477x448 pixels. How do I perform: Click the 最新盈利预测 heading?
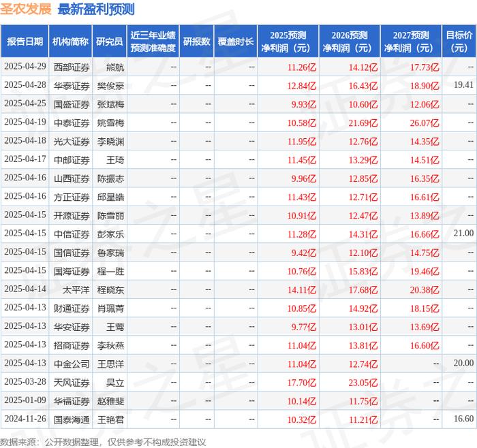point(96,9)
